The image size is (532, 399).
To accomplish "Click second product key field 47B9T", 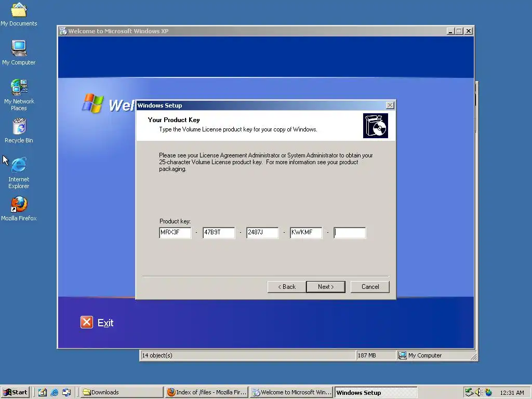I will pyautogui.click(x=219, y=233).
